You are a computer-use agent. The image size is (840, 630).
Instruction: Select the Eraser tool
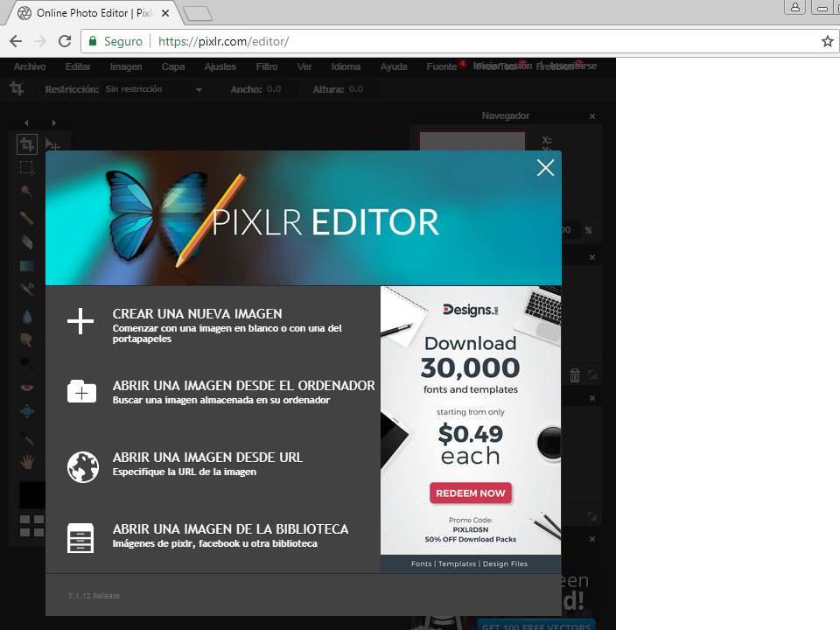pyautogui.click(x=27, y=241)
